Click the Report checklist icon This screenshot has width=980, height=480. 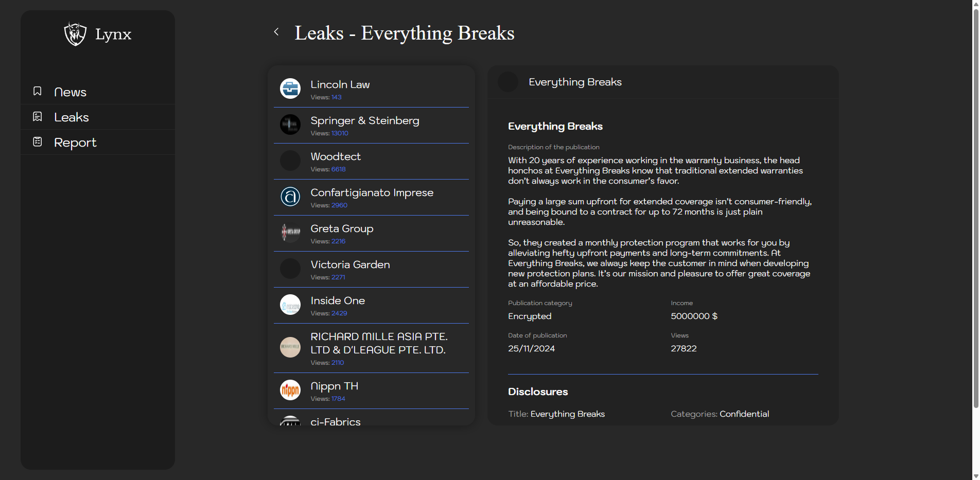pos(38,142)
